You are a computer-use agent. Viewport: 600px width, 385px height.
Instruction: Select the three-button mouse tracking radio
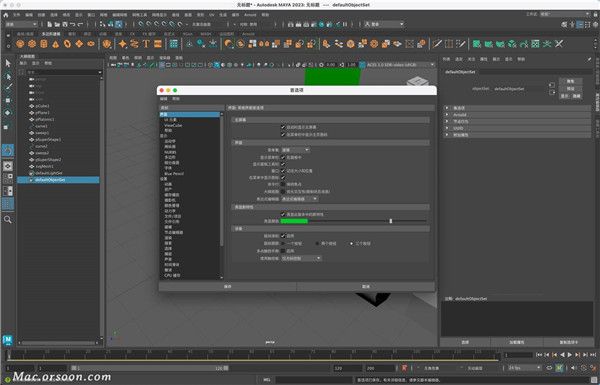(x=351, y=243)
